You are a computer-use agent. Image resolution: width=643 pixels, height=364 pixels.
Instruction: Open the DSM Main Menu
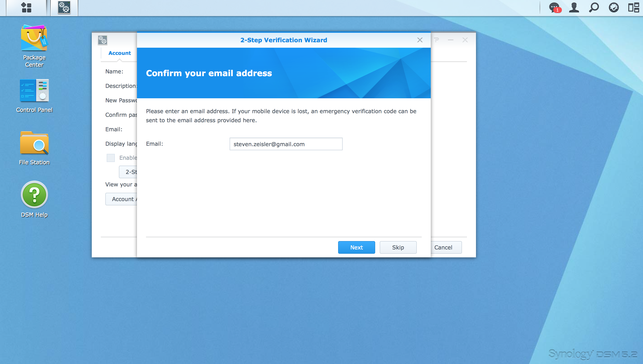26,7
